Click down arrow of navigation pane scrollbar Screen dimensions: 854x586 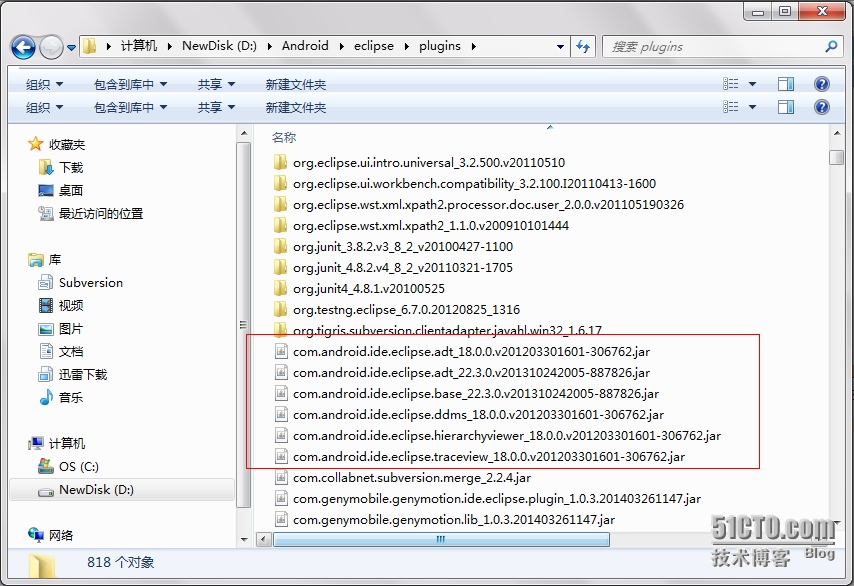click(244, 540)
